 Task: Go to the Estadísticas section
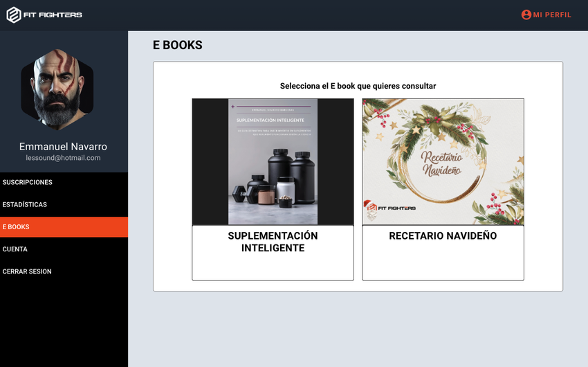25,204
